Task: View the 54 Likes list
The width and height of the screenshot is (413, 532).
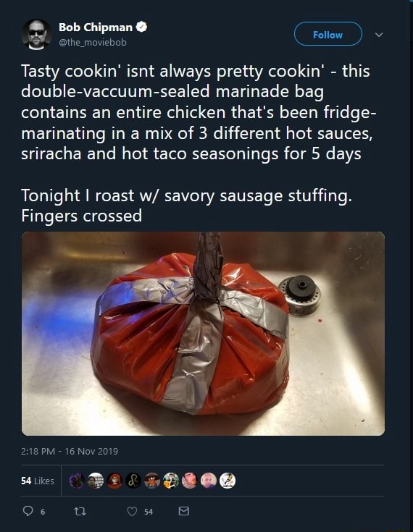Action: pyautogui.click(x=38, y=481)
